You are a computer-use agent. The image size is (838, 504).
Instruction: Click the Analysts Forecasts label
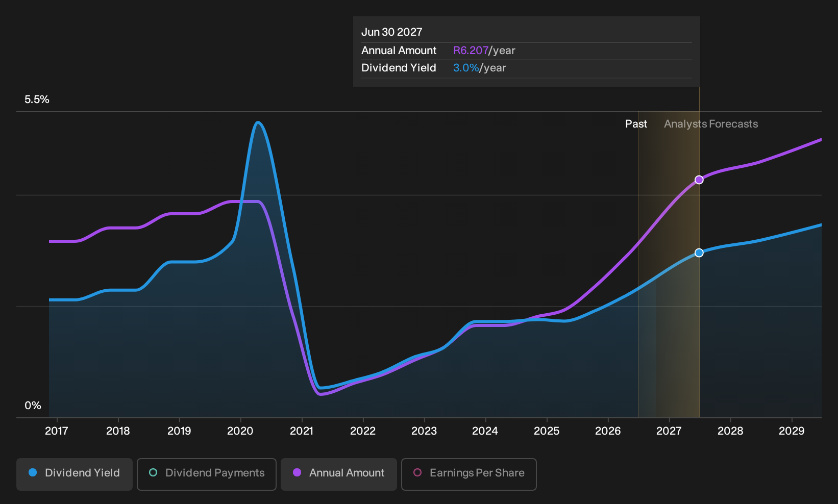coord(711,124)
